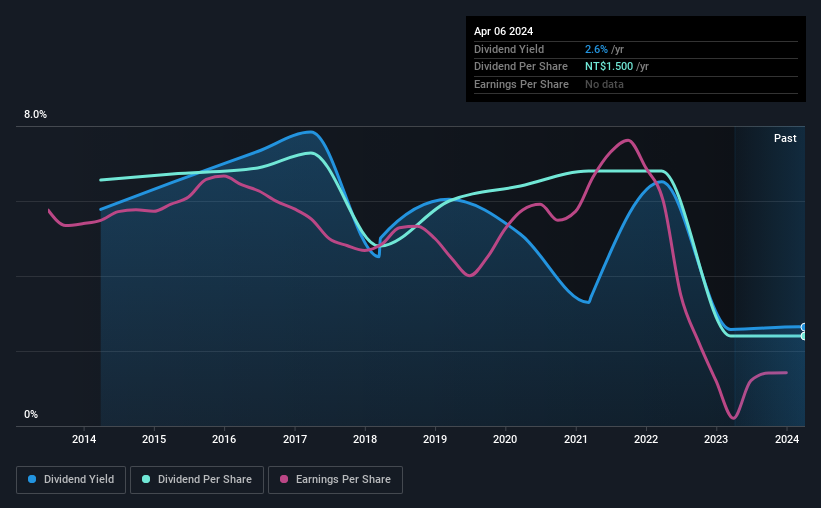The height and width of the screenshot is (508, 821).
Task: Click the teal Dividend Per Share endpoint marker
Action: tap(804, 336)
